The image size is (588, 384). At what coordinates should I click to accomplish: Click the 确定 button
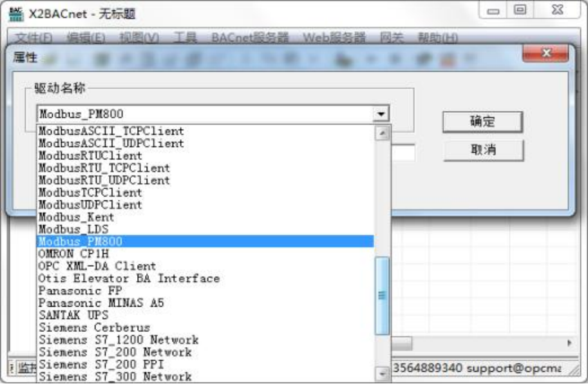tap(482, 122)
